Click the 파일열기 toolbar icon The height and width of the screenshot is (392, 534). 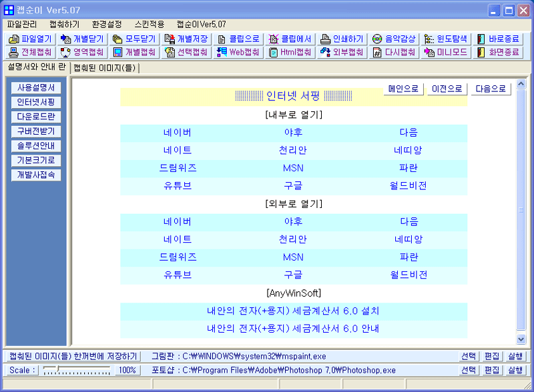(14, 39)
